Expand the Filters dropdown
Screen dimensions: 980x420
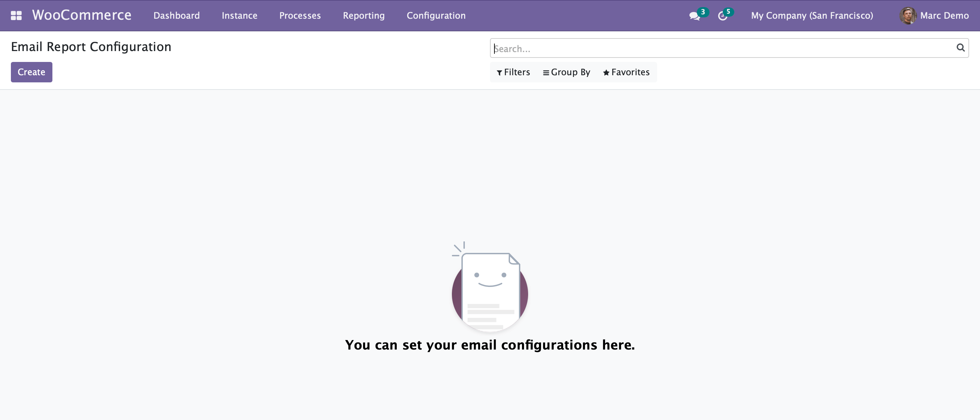click(x=513, y=72)
